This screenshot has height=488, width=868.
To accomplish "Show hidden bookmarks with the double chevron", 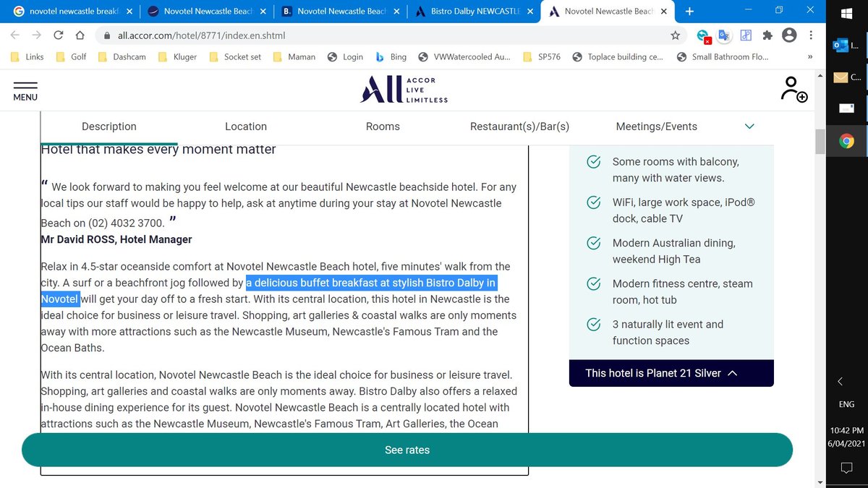I will [x=809, y=57].
